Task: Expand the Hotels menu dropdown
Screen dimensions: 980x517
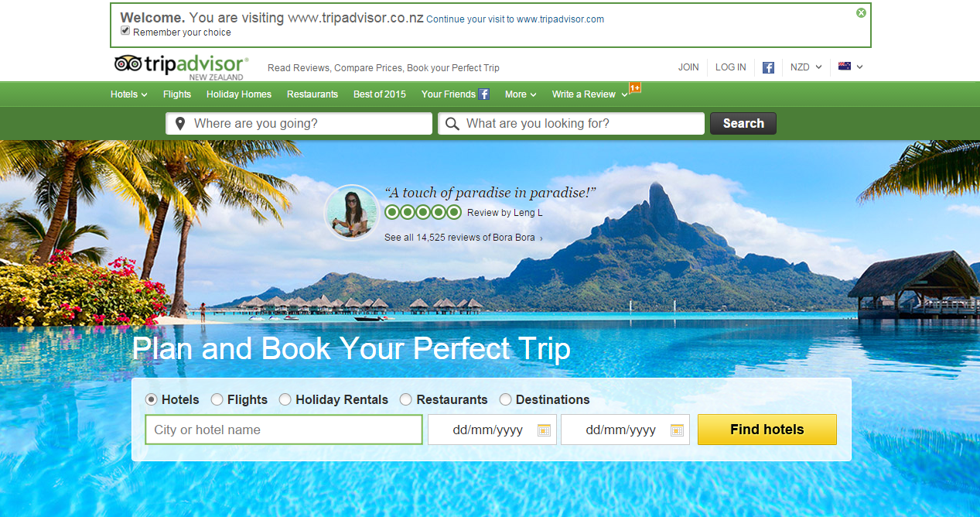Action: click(x=129, y=94)
